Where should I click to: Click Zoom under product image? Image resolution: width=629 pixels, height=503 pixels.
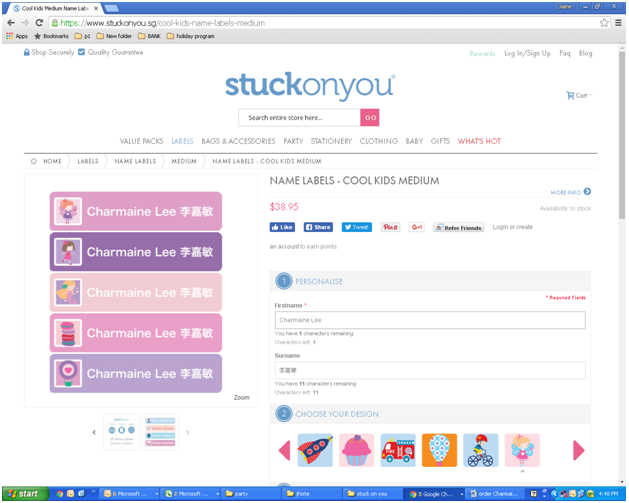pyautogui.click(x=241, y=398)
